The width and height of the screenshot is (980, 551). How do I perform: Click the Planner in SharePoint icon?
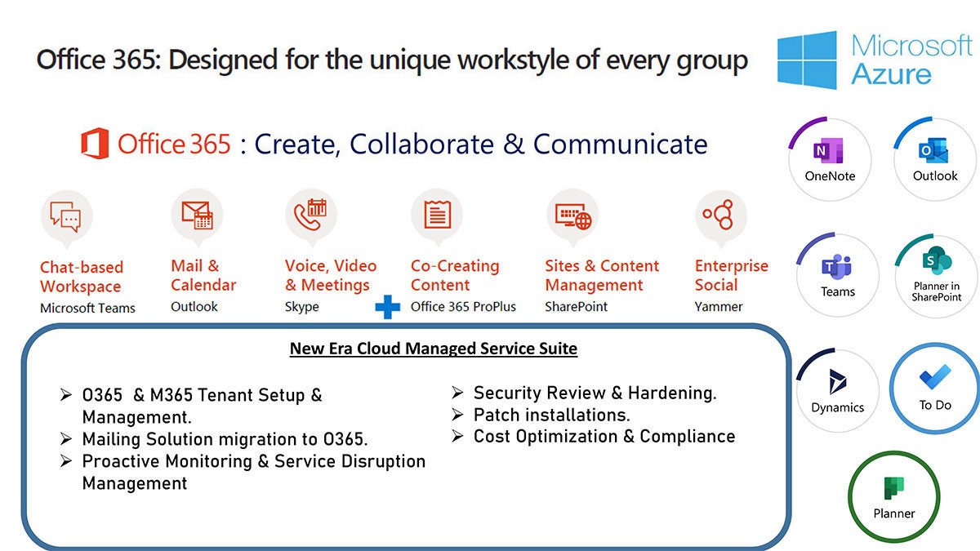tap(938, 262)
